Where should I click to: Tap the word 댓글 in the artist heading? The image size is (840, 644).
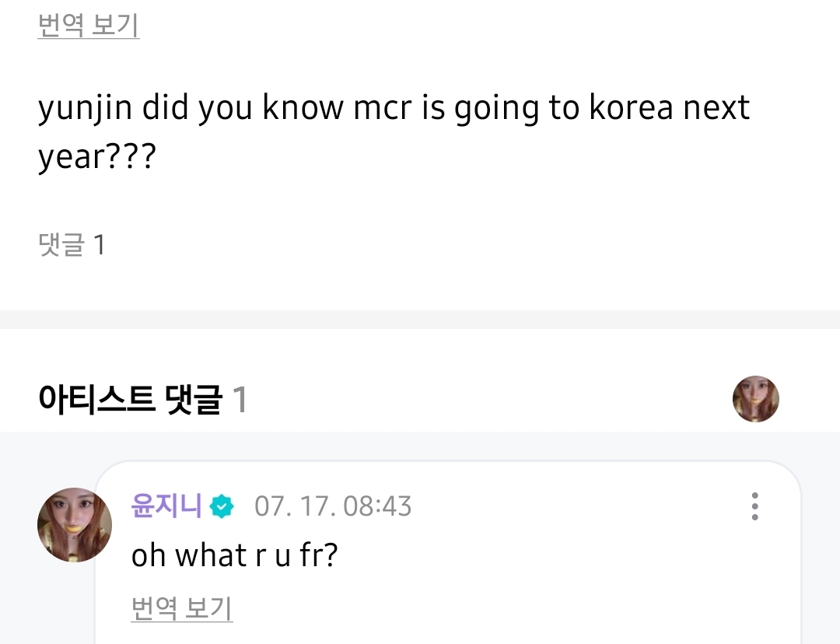pyautogui.click(x=194, y=401)
